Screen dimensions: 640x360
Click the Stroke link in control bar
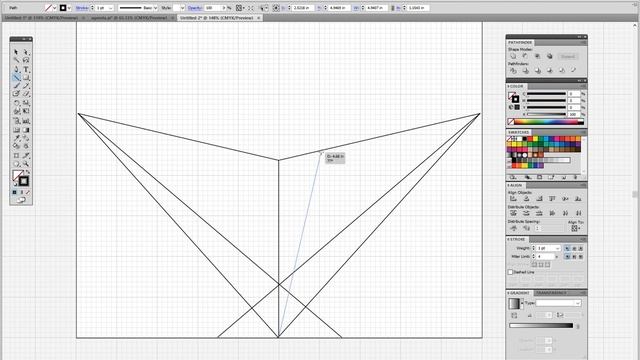[82, 8]
